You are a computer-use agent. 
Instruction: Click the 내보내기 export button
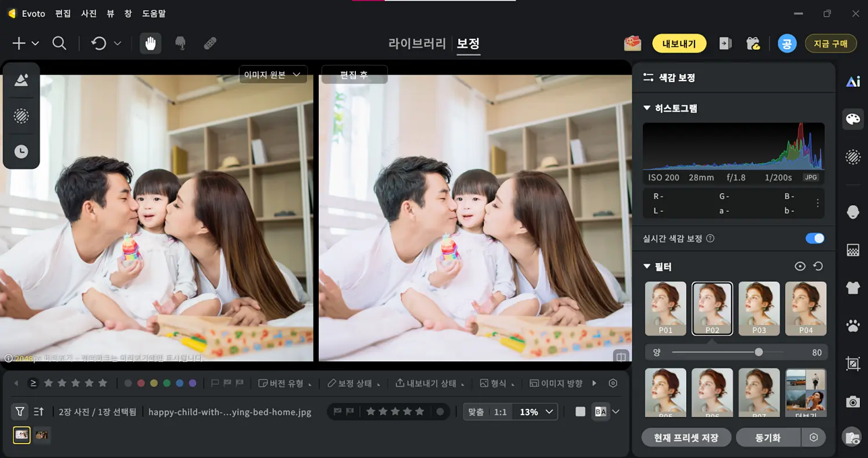tap(679, 43)
